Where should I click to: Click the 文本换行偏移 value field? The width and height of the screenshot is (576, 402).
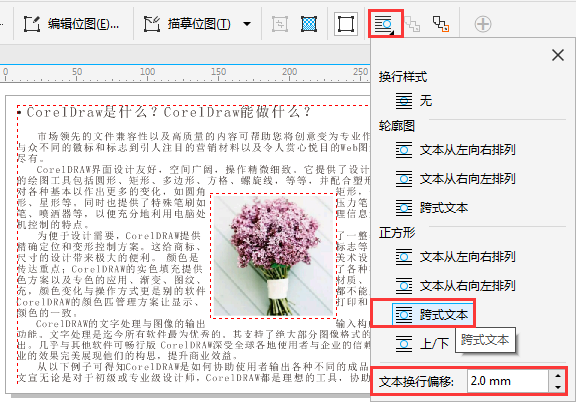click(x=508, y=381)
